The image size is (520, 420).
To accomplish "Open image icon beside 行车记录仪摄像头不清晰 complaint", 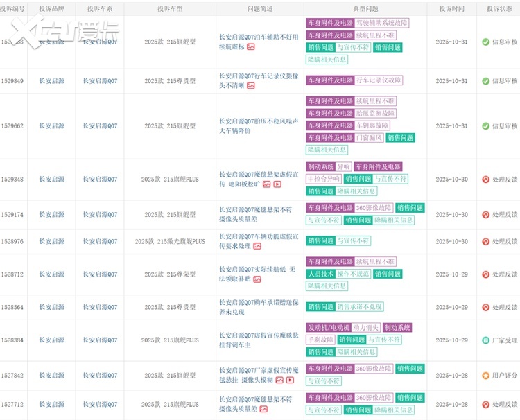I will tap(251, 86).
